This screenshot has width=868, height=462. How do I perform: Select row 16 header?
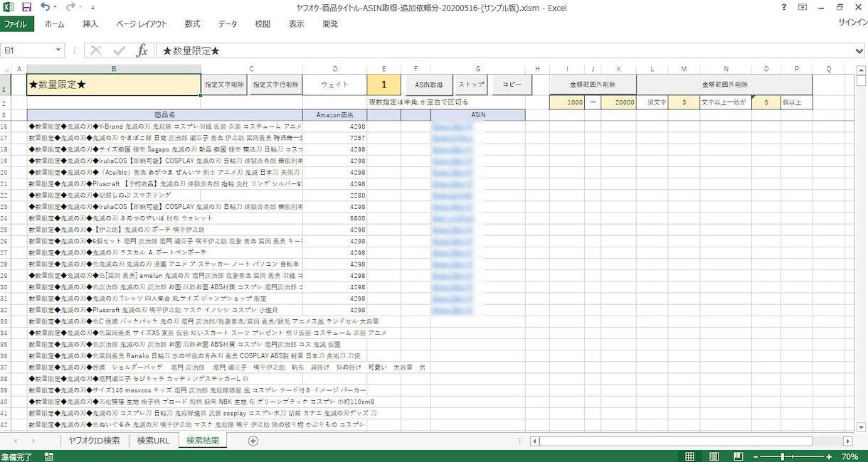coord(4,127)
